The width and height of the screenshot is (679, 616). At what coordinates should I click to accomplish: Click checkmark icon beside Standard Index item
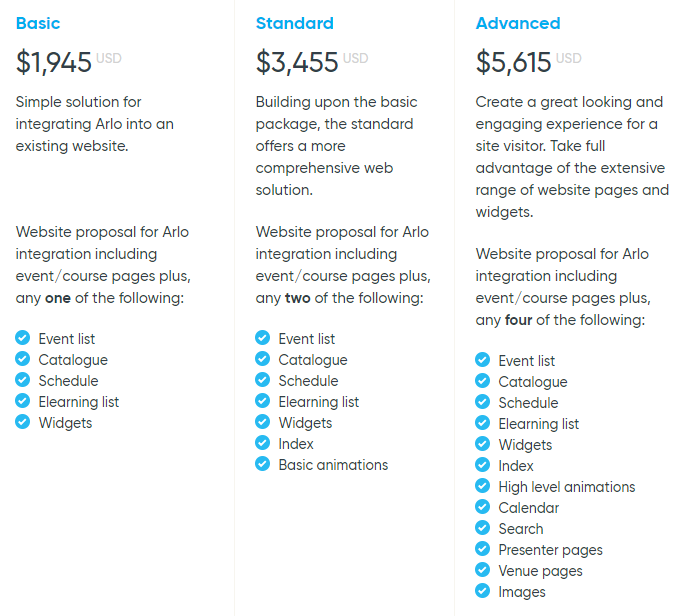[262, 442]
